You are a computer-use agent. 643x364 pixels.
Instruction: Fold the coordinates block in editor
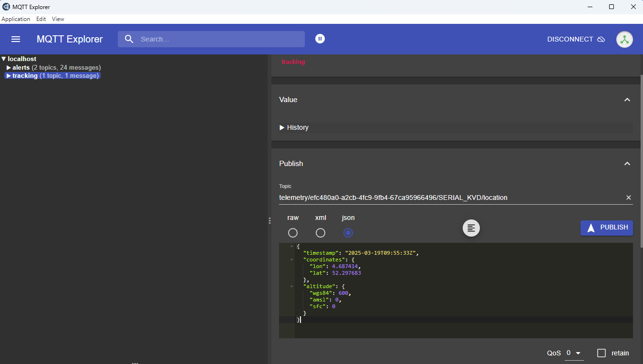point(291,260)
